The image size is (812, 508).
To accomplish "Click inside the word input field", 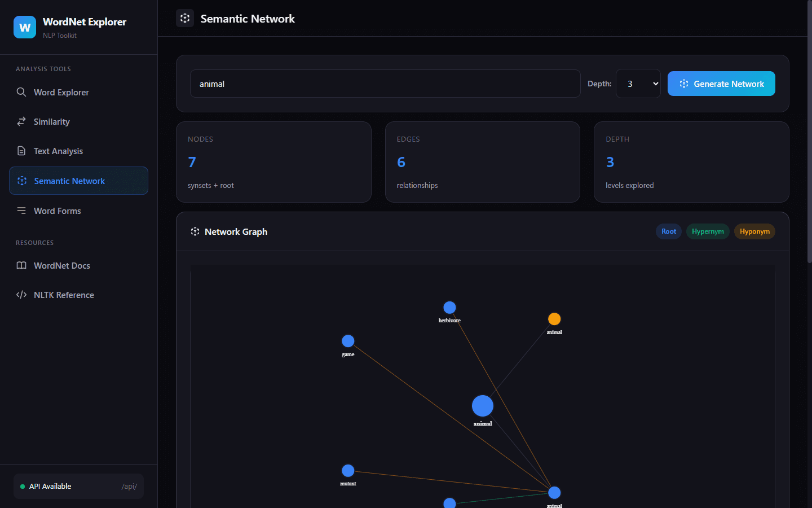I will [x=385, y=83].
